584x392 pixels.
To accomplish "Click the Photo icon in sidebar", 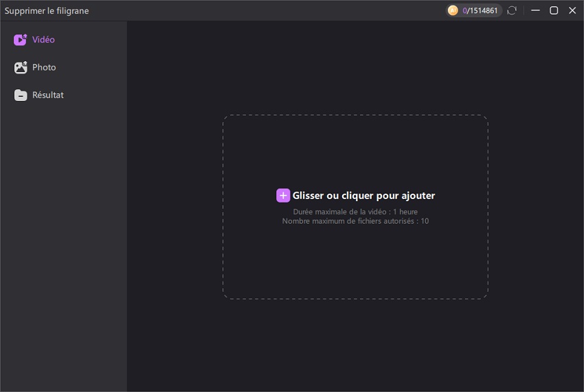I will 20,67.
